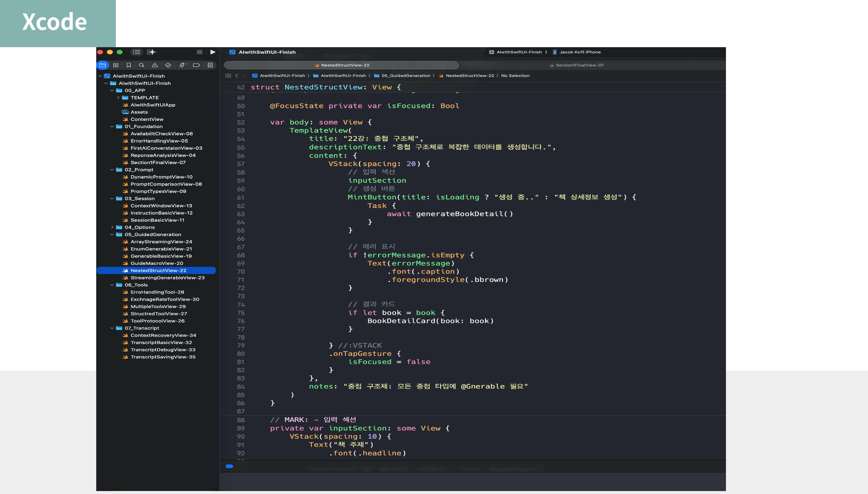Open FirstAiConverstaionView-03 file
Image resolution: width=868 pixels, height=494 pixels.
[166, 148]
